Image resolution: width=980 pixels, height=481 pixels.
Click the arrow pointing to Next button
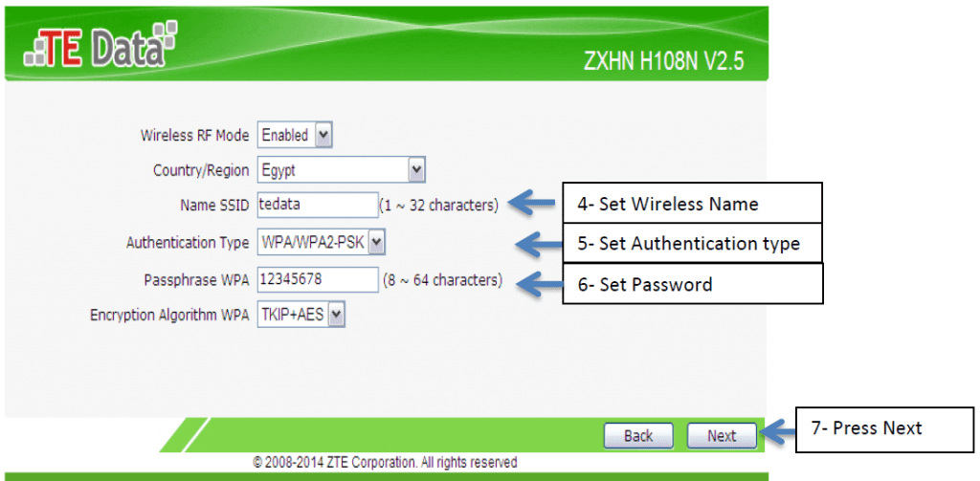775,431
